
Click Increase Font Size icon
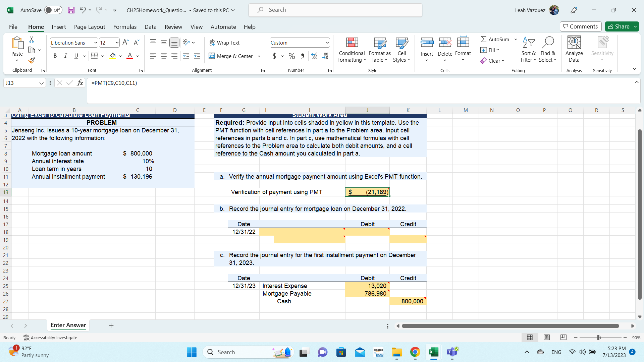[125, 43]
